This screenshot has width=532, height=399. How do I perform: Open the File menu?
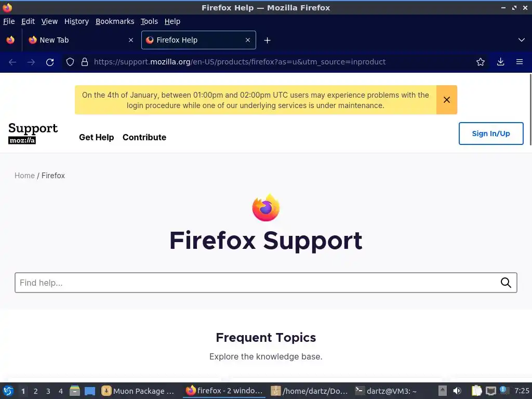9,21
